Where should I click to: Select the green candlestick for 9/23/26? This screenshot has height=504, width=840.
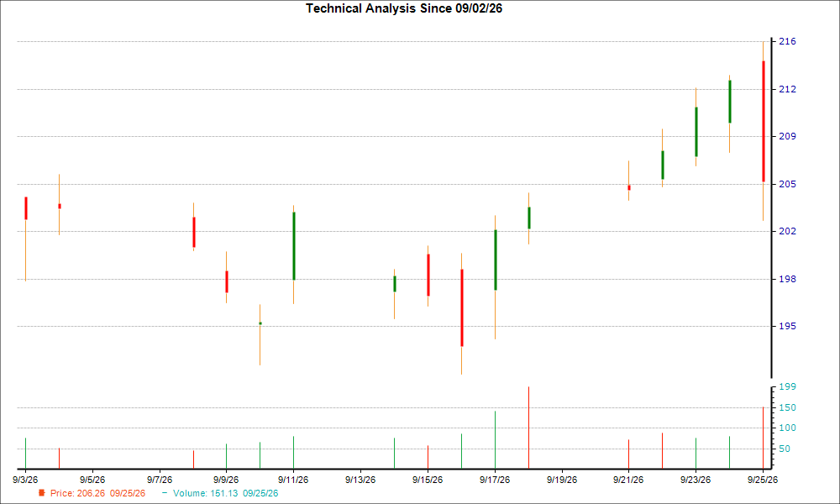[696, 132]
